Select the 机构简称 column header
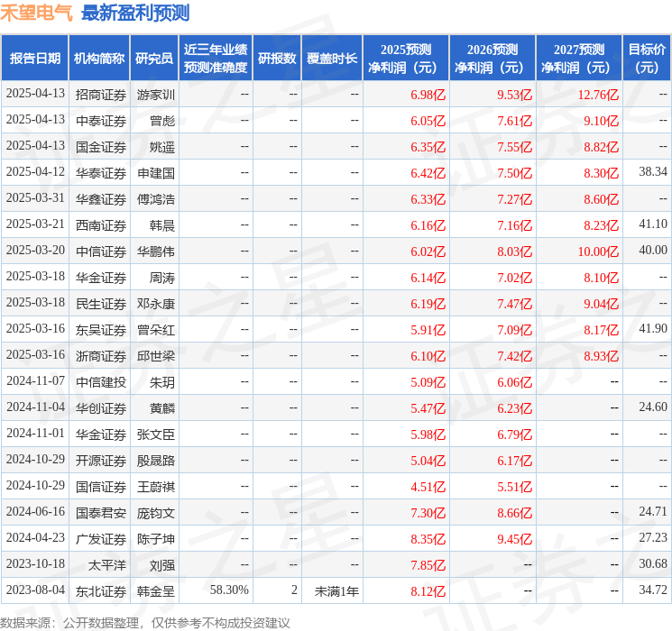The width and height of the screenshot is (672, 631). coord(99,58)
